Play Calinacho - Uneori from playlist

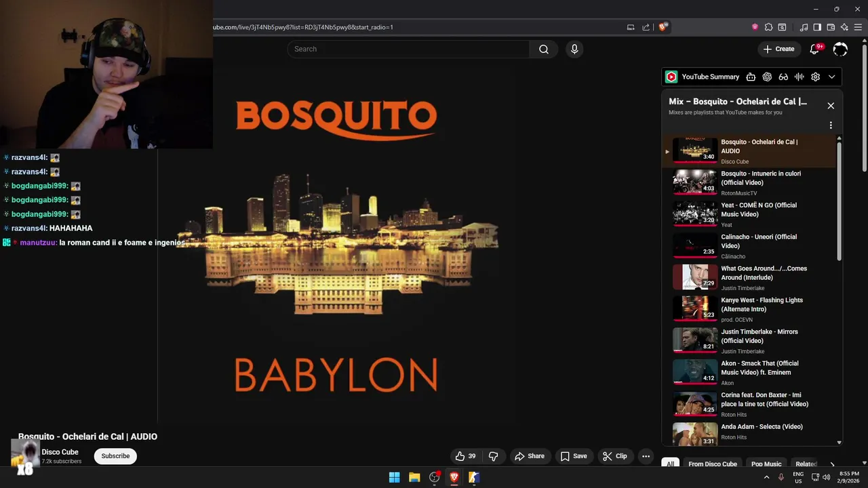[x=749, y=246]
